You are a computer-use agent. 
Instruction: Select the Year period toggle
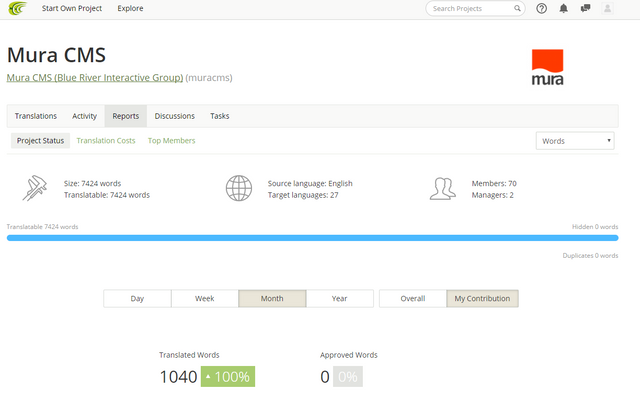tap(340, 298)
